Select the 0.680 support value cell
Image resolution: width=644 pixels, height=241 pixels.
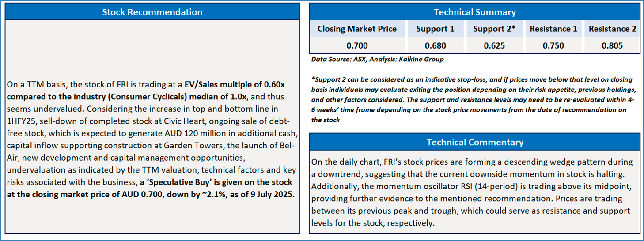click(x=435, y=45)
